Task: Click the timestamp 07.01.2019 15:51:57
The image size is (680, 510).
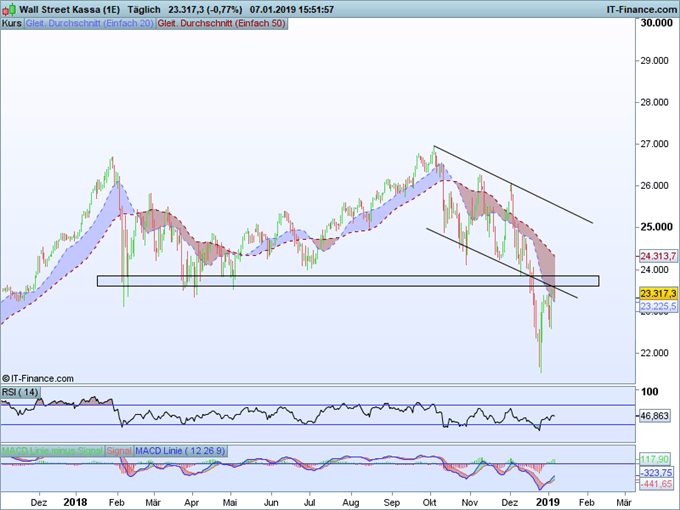Action: pyautogui.click(x=291, y=9)
